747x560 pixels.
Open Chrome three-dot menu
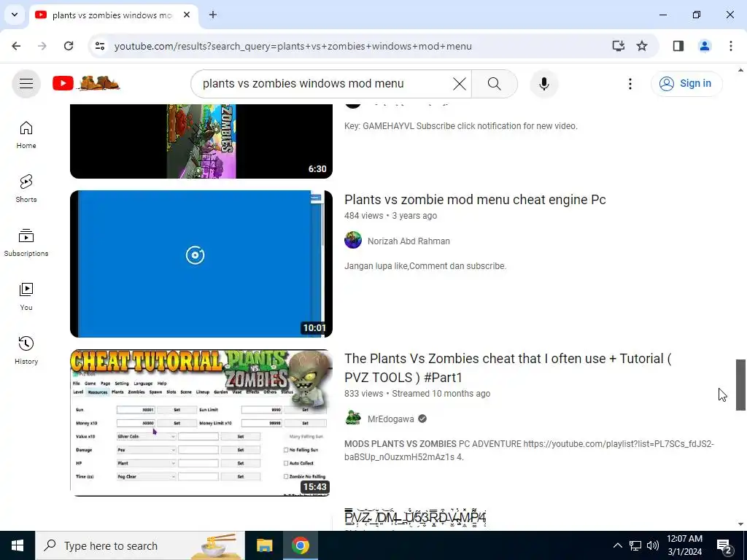(x=730, y=46)
